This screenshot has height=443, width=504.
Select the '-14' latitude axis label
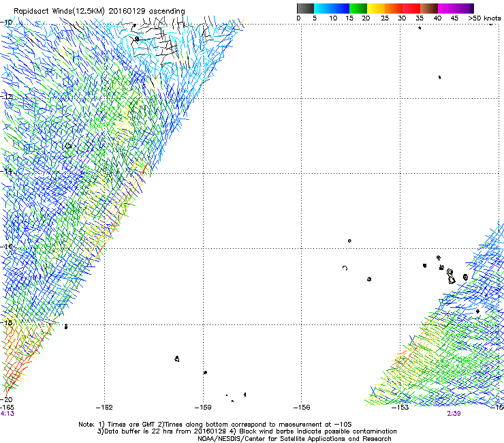click(6, 172)
